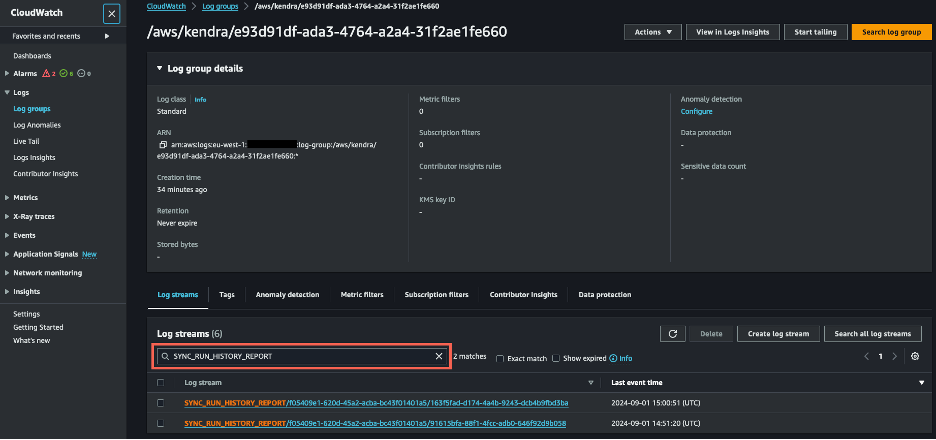Open Settings in the sidebar
936x440 pixels.
26,314
